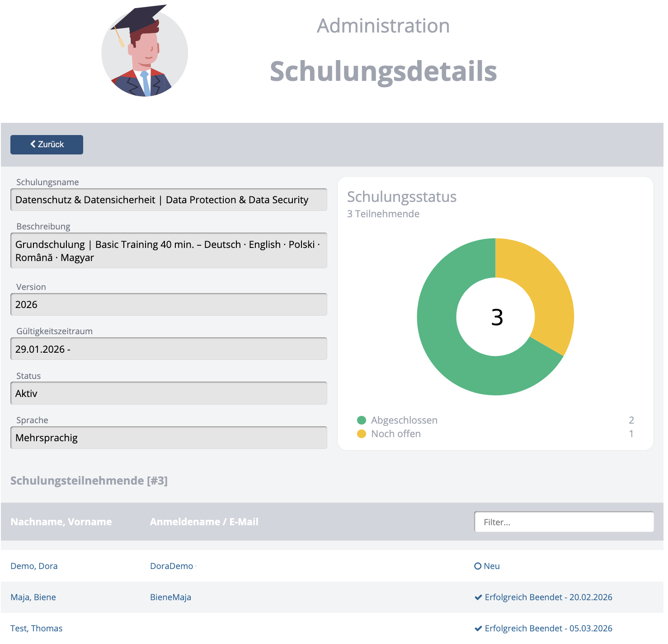Click the Sprache field showing Mehrsprachig

click(168, 438)
